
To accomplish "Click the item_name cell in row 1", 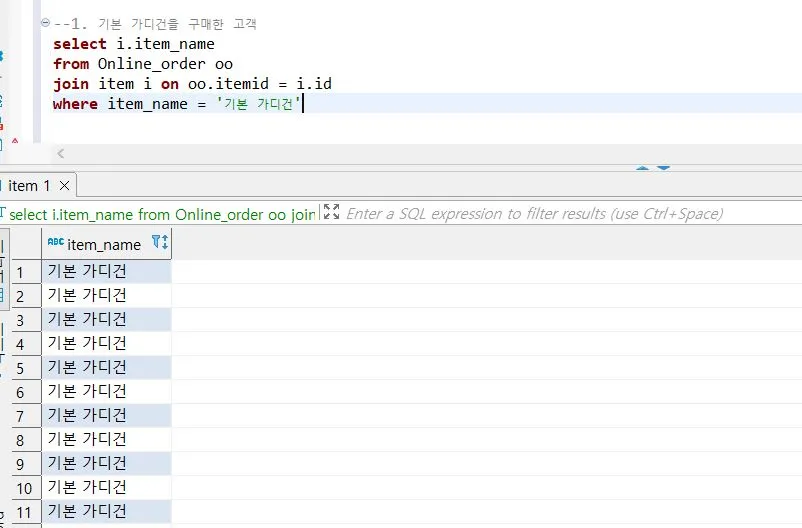I will tap(106, 271).
